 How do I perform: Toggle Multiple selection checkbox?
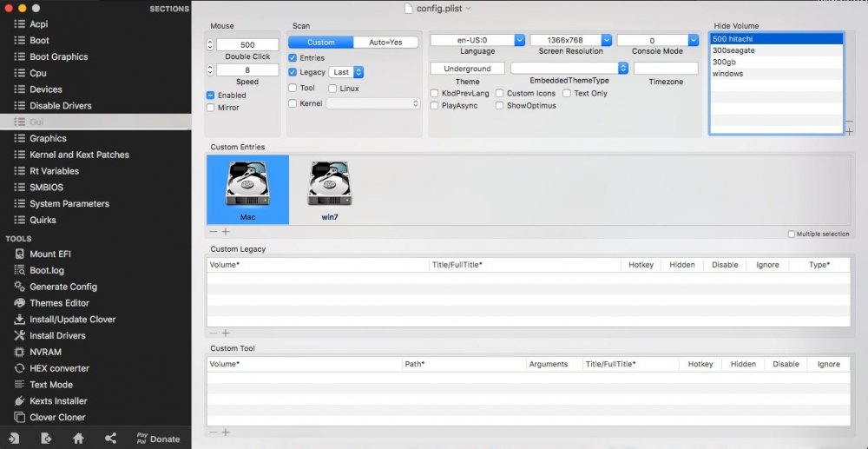pyautogui.click(x=791, y=234)
